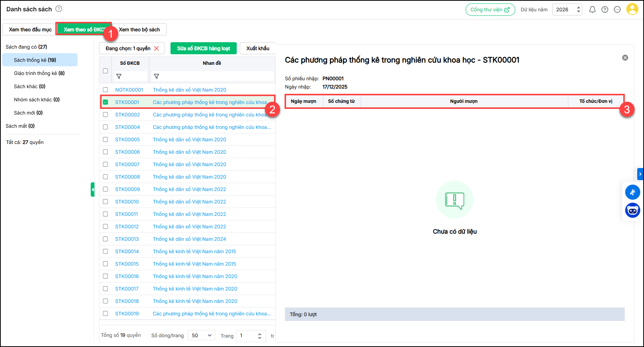Switch to Xem theo bộ sách tab
644x347 pixels.
point(139,29)
